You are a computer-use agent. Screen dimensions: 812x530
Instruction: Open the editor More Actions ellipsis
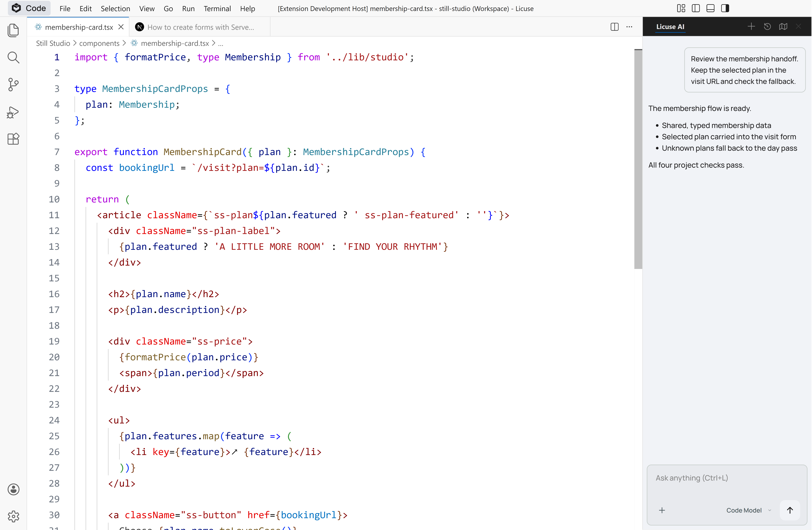[629, 27]
